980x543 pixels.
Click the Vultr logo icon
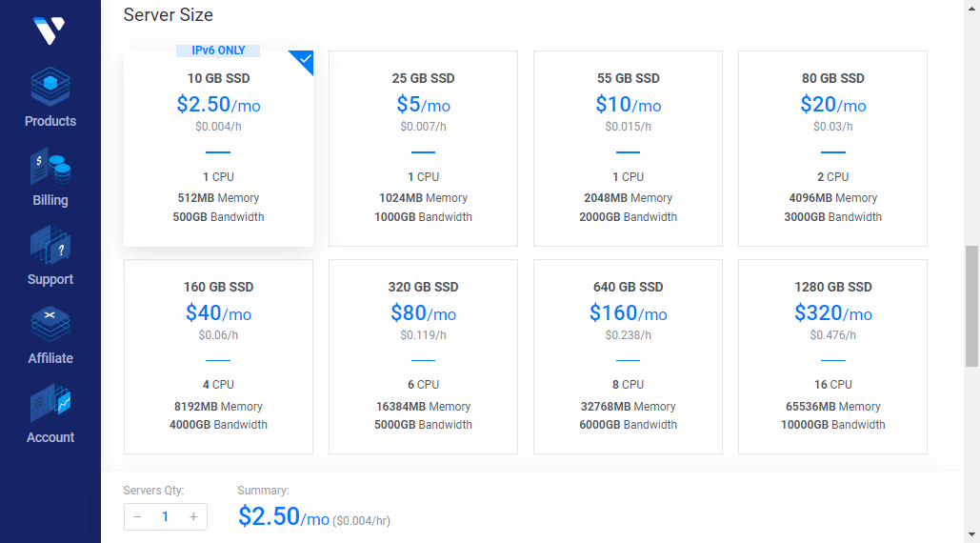click(x=48, y=30)
